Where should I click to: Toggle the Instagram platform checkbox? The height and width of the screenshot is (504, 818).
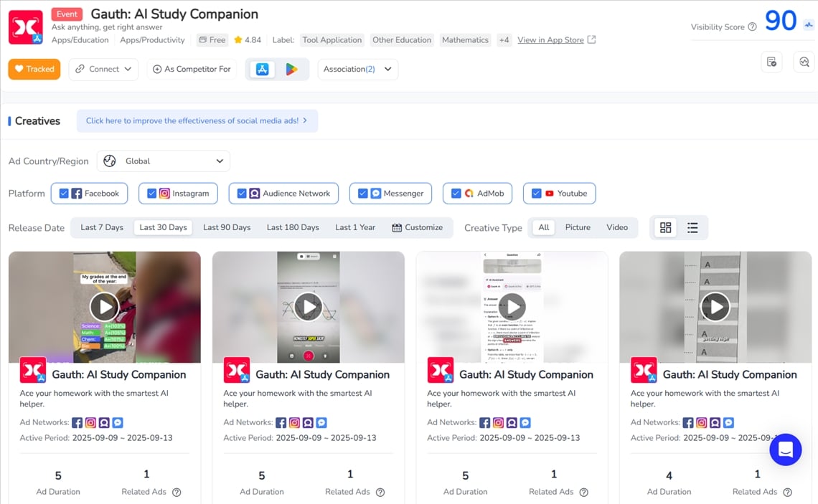(x=151, y=194)
